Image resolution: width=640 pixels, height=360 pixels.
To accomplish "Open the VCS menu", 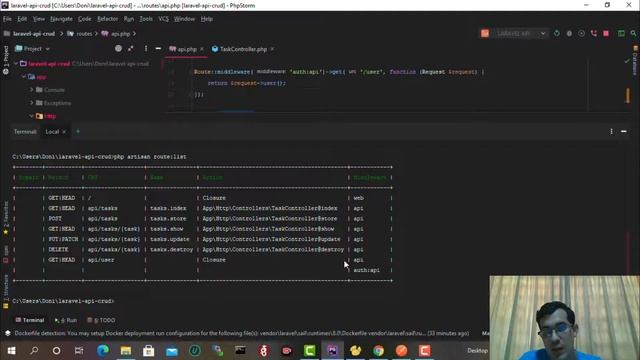I will click(163, 19).
